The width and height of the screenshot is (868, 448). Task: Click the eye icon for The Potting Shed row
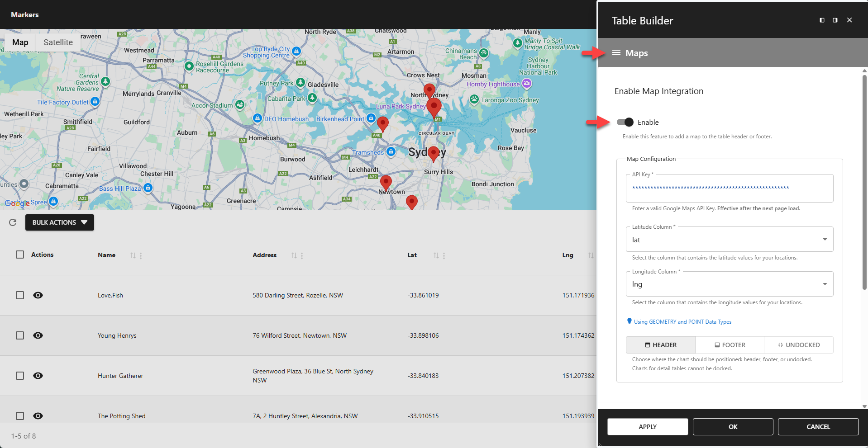(38, 416)
